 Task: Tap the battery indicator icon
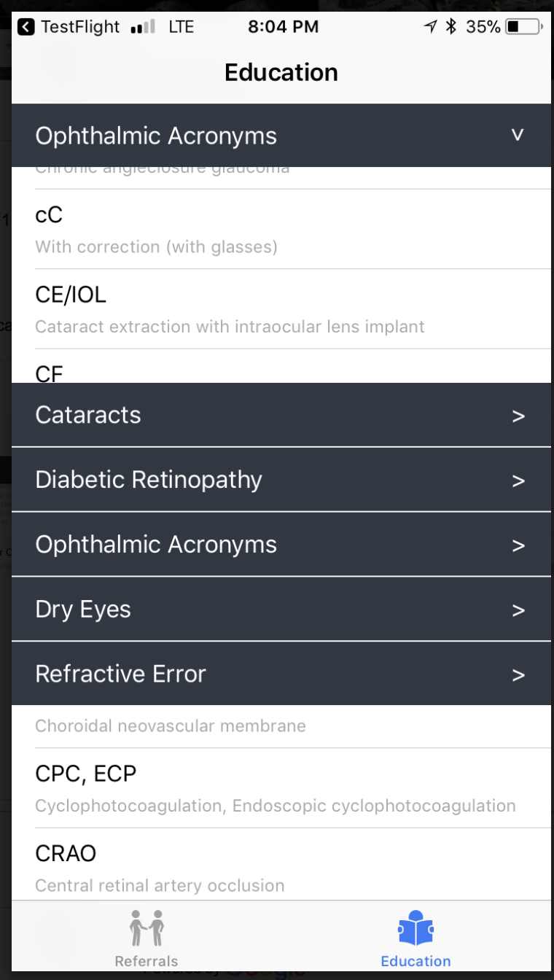[x=524, y=28]
